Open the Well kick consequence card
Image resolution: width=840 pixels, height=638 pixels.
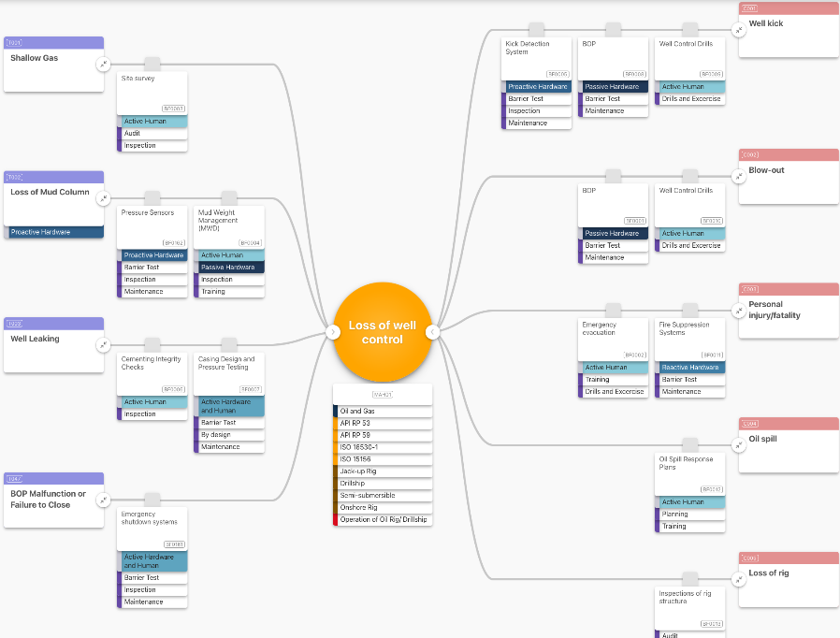[789, 30]
